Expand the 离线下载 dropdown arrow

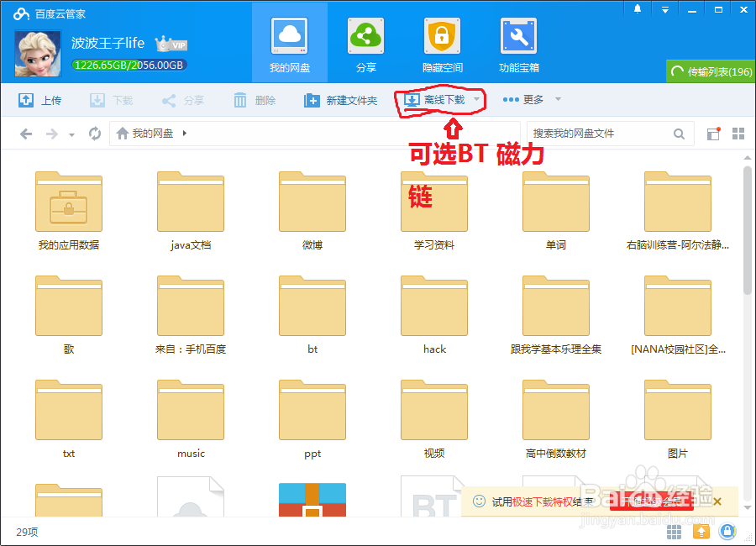click(x=476, y=99)
